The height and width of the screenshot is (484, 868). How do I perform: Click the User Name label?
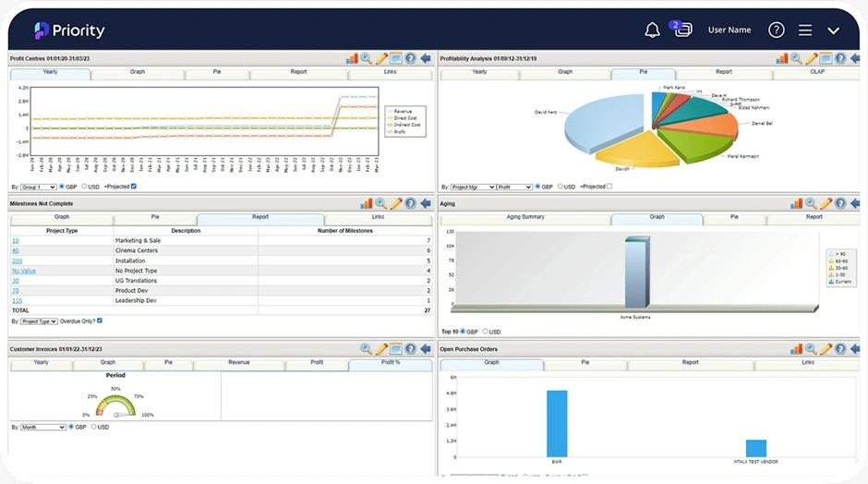pyautogui.click(x=729, y=30)
